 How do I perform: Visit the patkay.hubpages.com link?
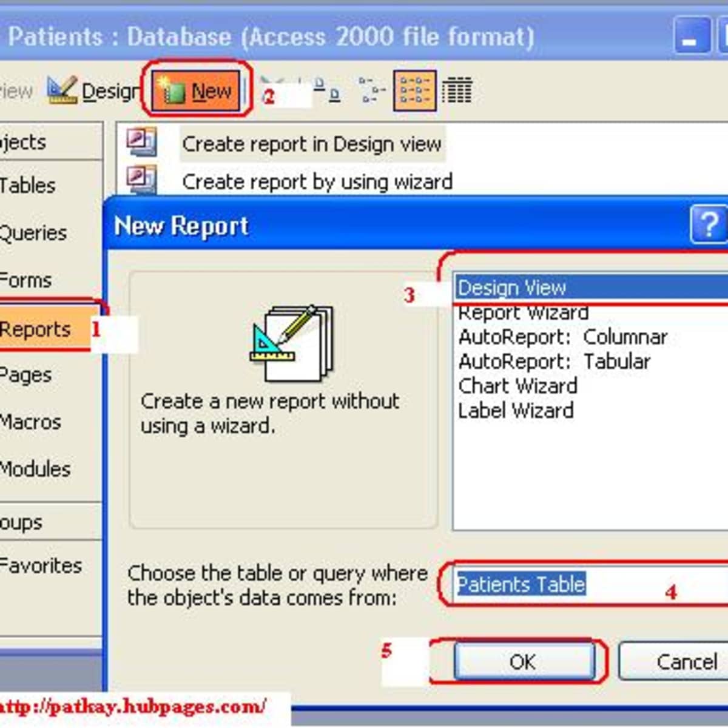pos(133,706)
